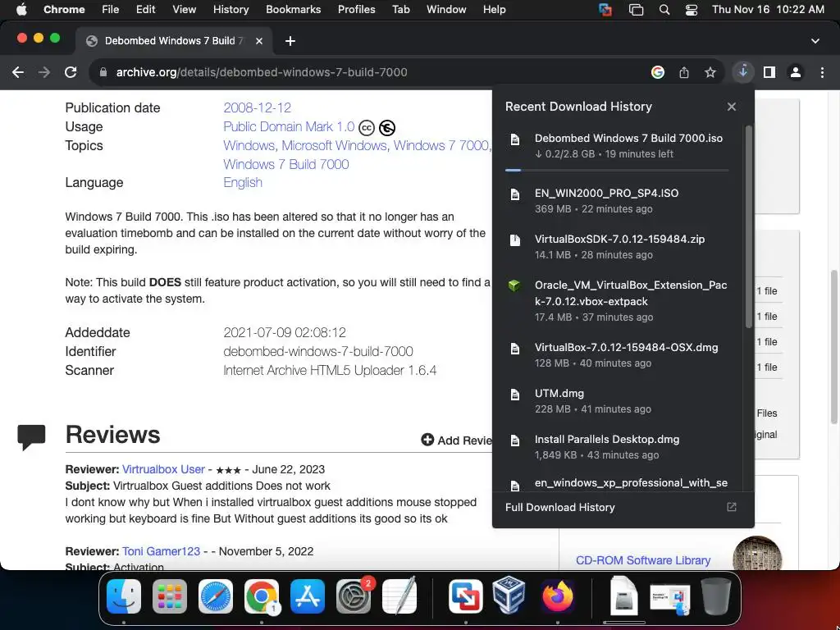
Task: Click the Google icon in address bar
Action: click(x=658, y=72)
